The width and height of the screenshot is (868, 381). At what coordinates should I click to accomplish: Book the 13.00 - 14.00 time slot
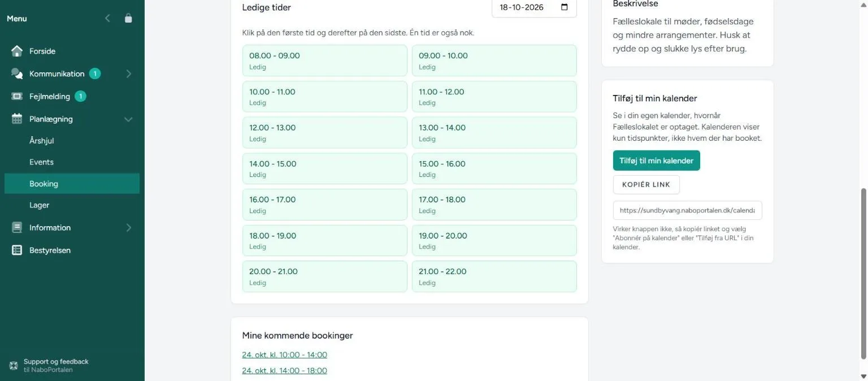494,132
